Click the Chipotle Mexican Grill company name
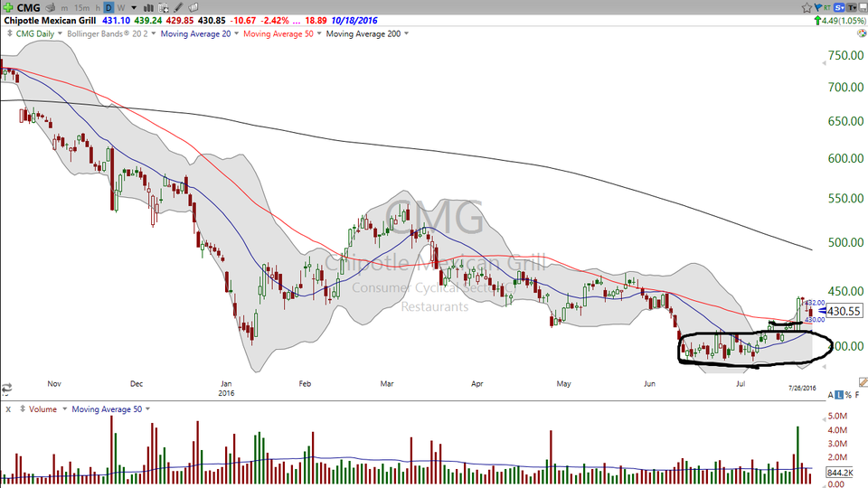This screenshot has height=488, width=868. pyautogui.click(x=50, y=21)
